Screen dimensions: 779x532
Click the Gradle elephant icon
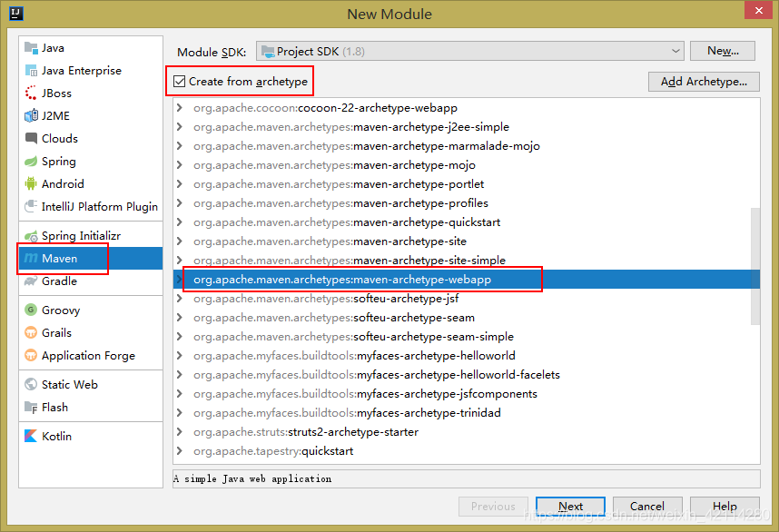(x=31, y=281)
